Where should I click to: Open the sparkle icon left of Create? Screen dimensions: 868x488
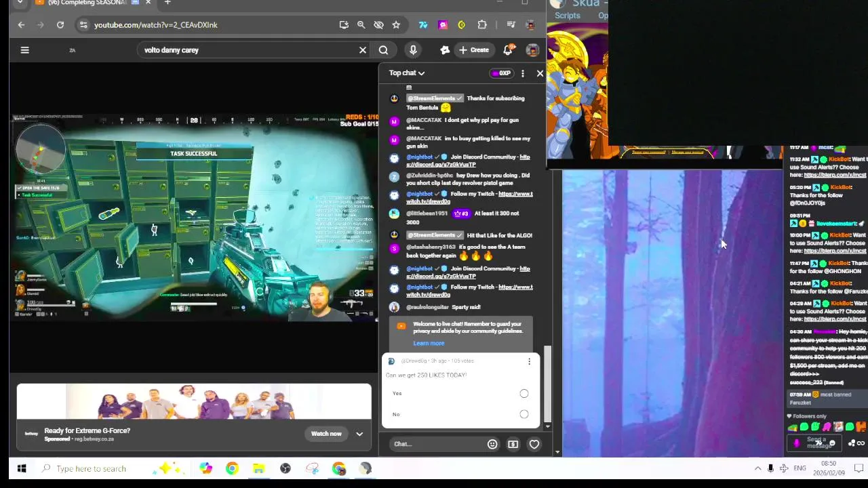(445, 50)
